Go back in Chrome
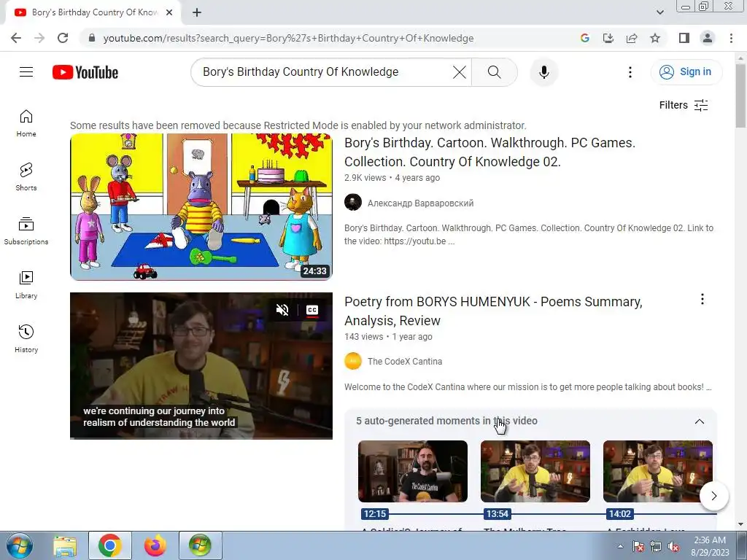Screen dimensions: 747x560 click(16, 38)
